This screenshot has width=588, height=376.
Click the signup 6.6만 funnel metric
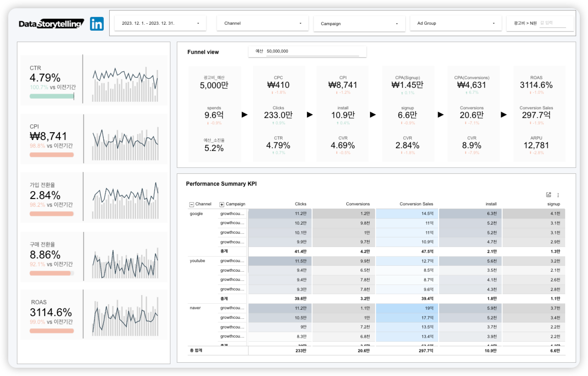coord(407,115)
